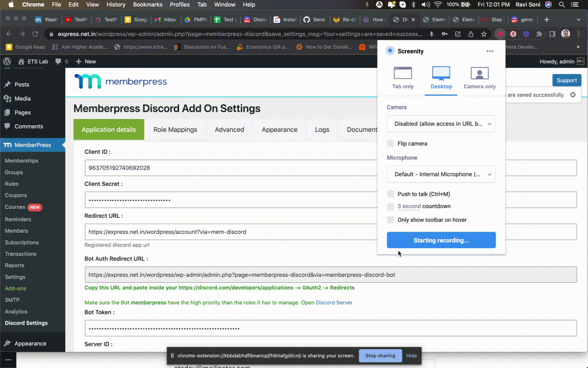Image resolution: width=588 pixels, height=368 pixels.
Task: Open Google Keep bookmark
Action: click(x=26, y=47)
